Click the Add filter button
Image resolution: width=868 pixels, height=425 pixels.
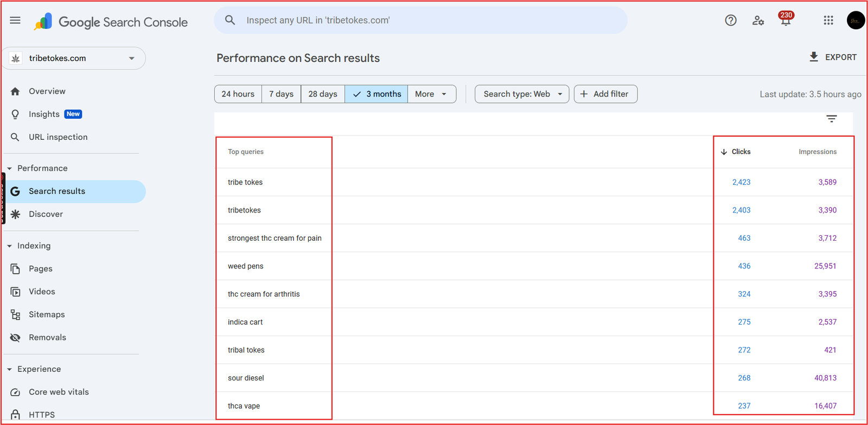605,94
